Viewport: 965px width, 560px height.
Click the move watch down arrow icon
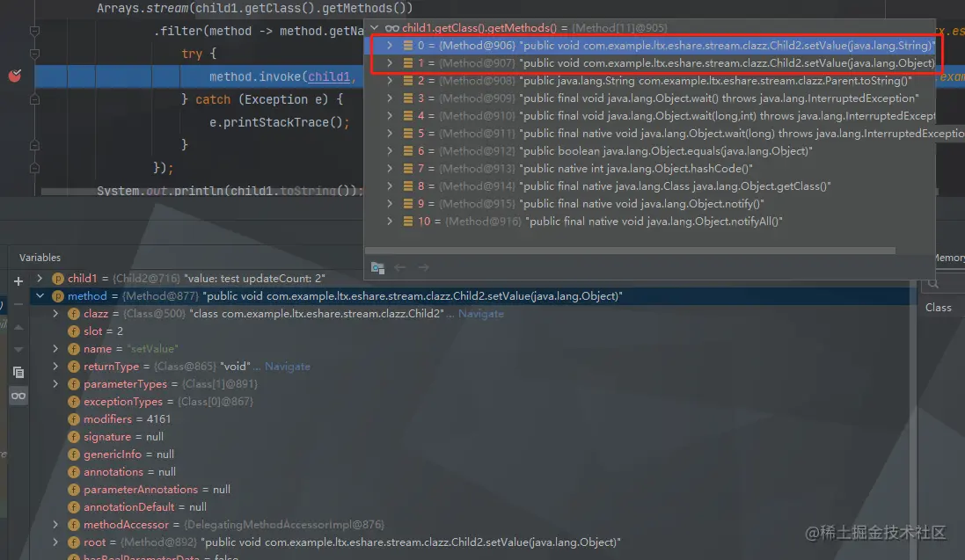[x=18, y=350]
